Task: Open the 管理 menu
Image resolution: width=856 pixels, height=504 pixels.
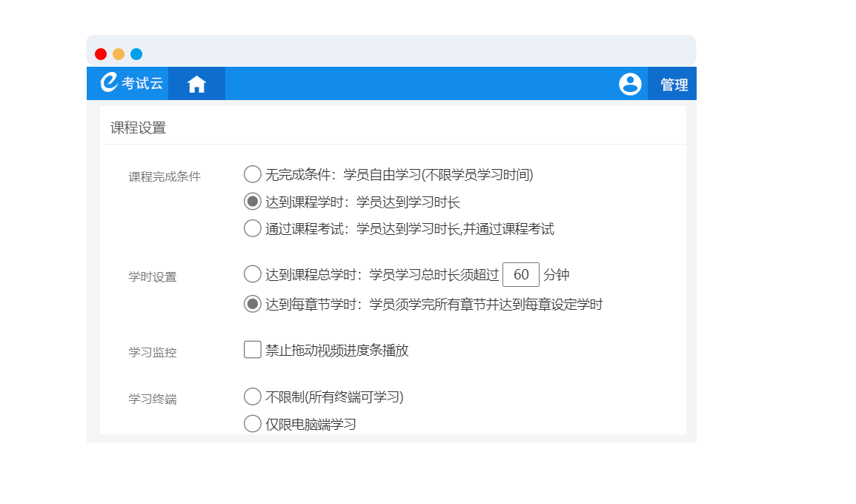Action: tap(674, 84)
